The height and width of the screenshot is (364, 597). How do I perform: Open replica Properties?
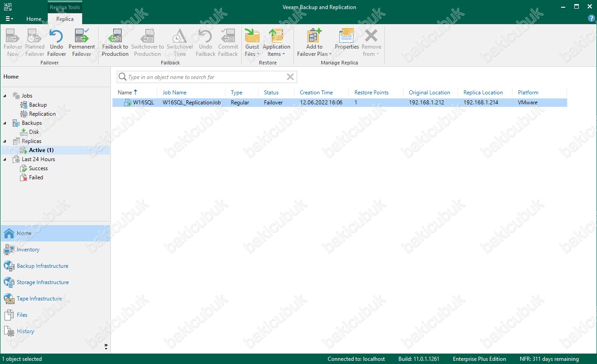[347, 39]
